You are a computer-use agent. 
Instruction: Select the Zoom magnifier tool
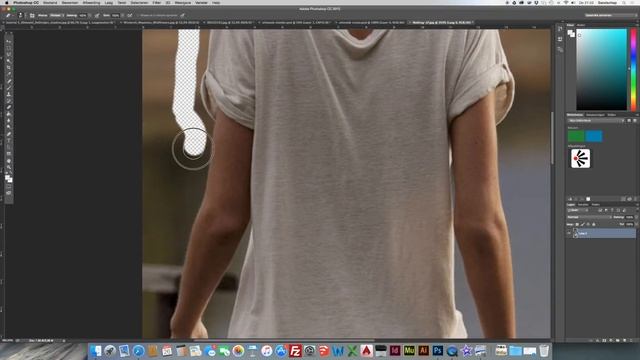[9, 167]
